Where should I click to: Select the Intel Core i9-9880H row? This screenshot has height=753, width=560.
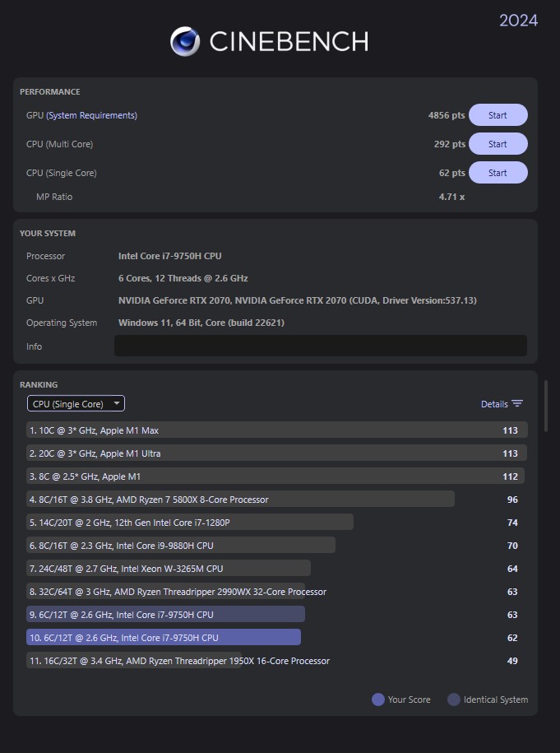click(181, 545)
